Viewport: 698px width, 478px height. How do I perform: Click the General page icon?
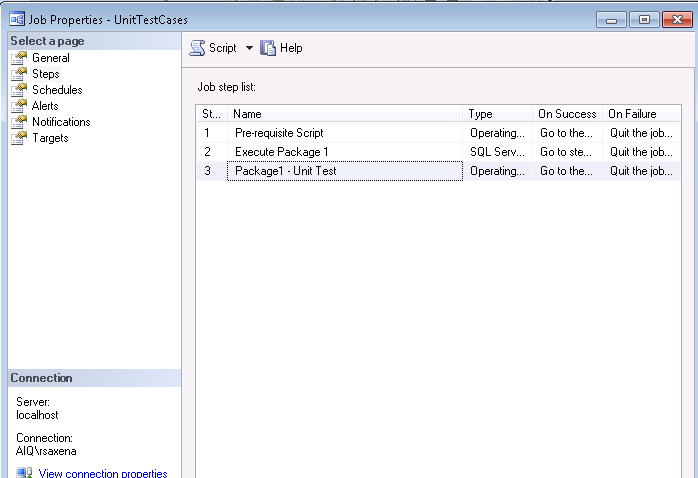click(x=19, y=58)
